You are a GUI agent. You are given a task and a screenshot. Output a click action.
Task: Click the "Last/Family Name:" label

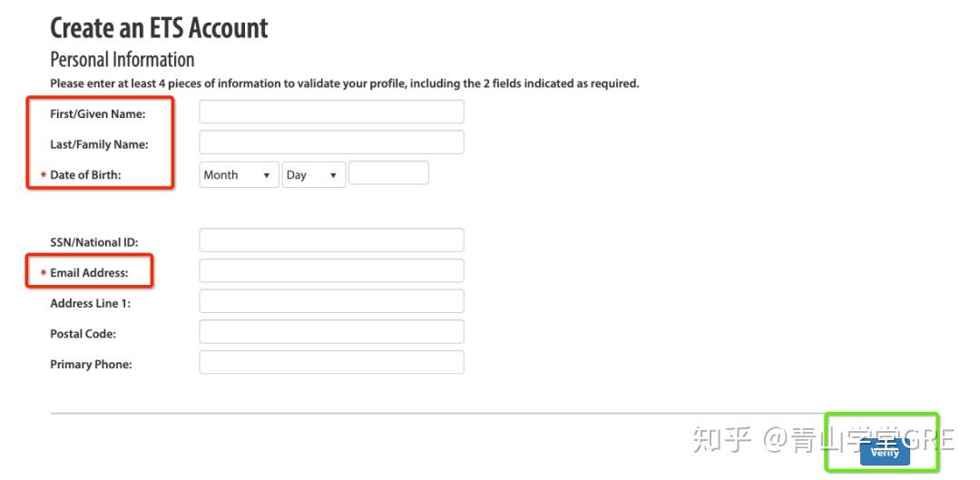(x=99, y=144)
